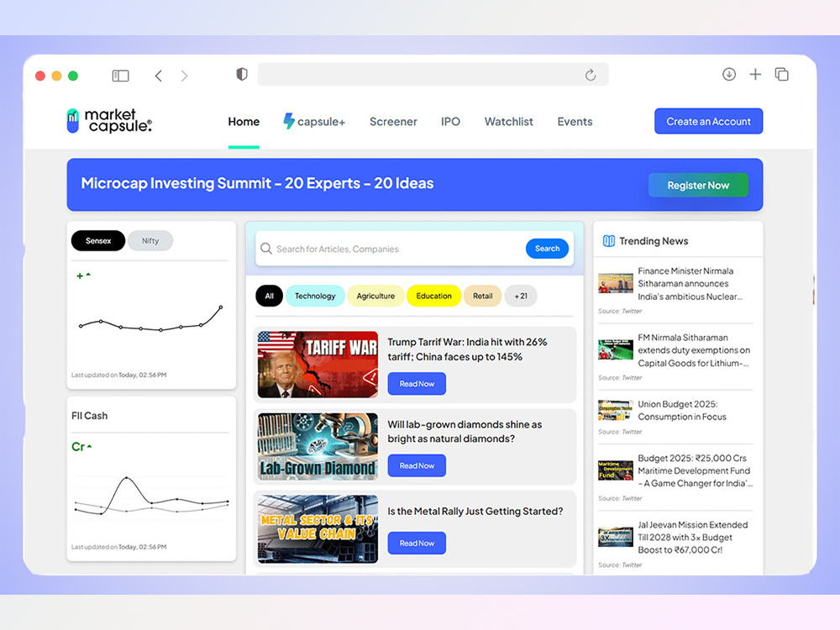Open the thumbnail for the Lithium duty exemptions story
This screenshot has width=840, height=630.
tap(616, 349)
